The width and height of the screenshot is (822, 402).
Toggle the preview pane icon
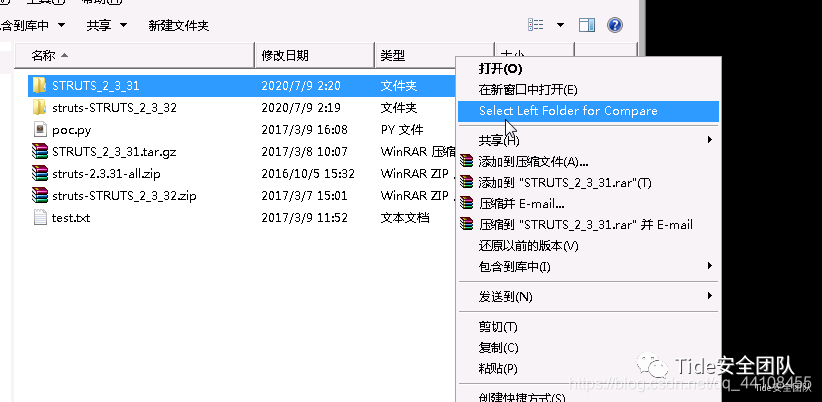[x=587, y=25]
